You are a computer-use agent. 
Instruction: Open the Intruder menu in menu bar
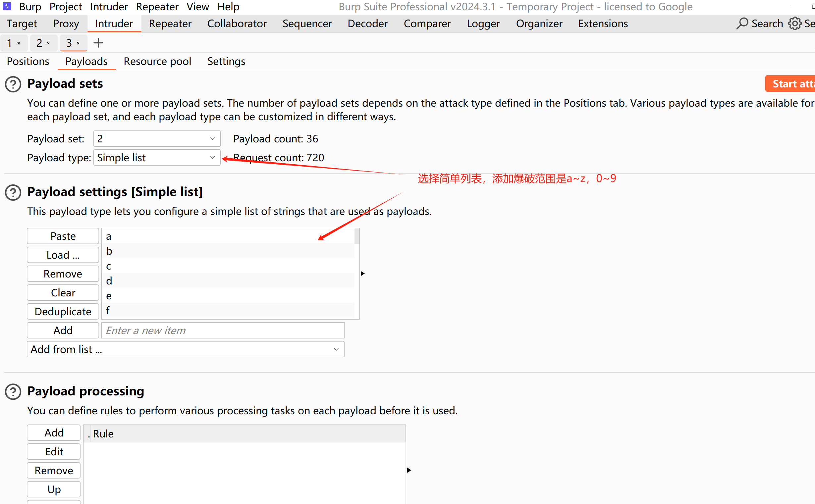click(x=109, y=7)
